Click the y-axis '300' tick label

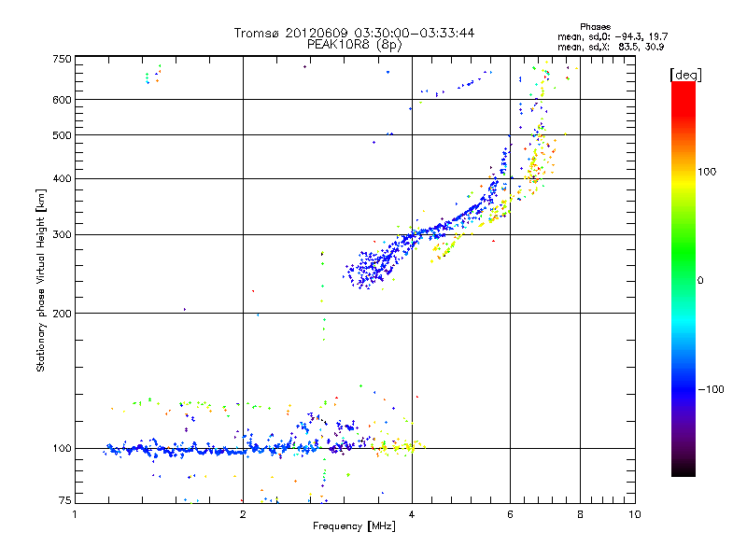[62, 234]
